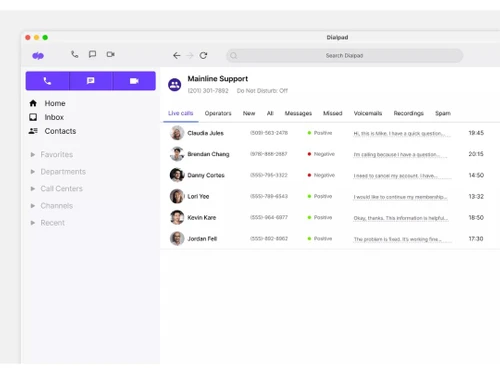Screen dimensions: 500x375
Task: Click the chat bubble icon in top toolbar
Action: pos(92,54)
